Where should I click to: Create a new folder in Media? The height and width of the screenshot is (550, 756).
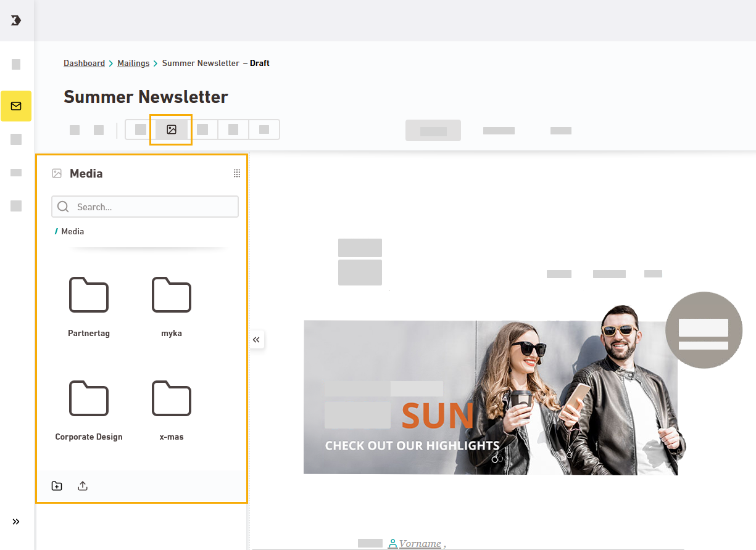coord(57,486)
